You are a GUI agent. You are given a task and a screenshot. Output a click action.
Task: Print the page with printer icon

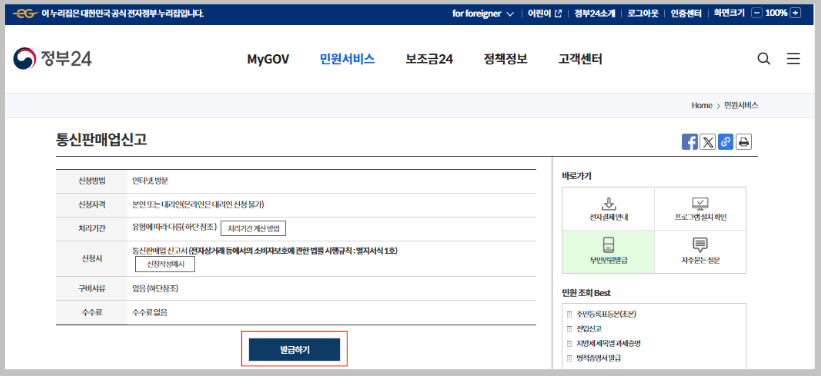pyautogui.click(x=744, y=142)
